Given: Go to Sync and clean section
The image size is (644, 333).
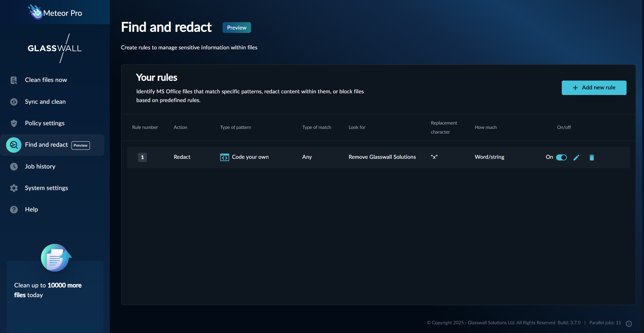Looking at the screenshot, I should tap(45, 102).
